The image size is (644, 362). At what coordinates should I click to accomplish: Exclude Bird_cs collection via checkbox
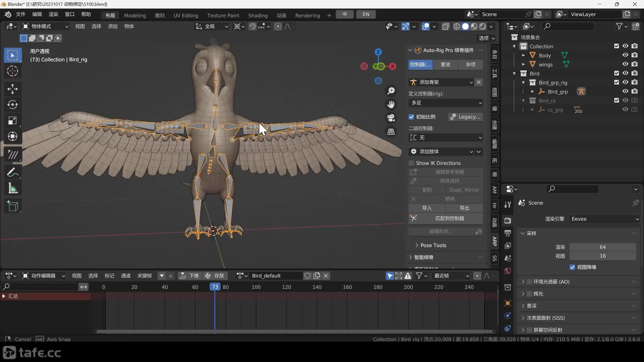click(616, 100)
